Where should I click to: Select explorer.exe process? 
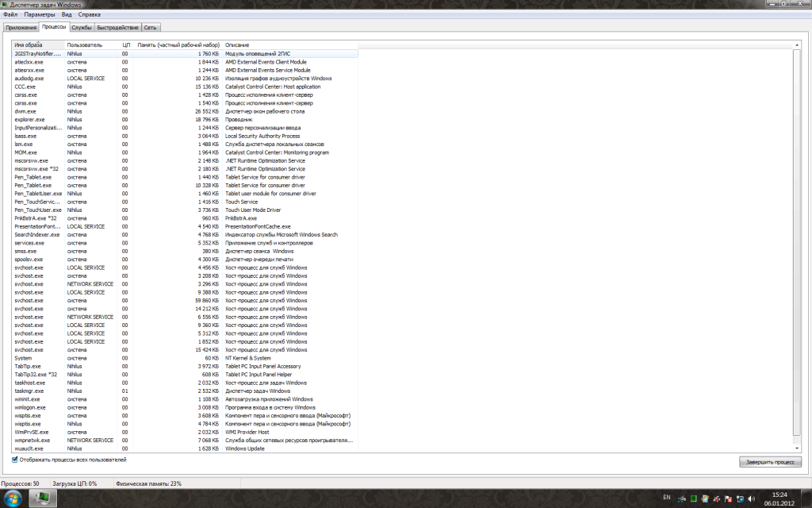(185, 119)
